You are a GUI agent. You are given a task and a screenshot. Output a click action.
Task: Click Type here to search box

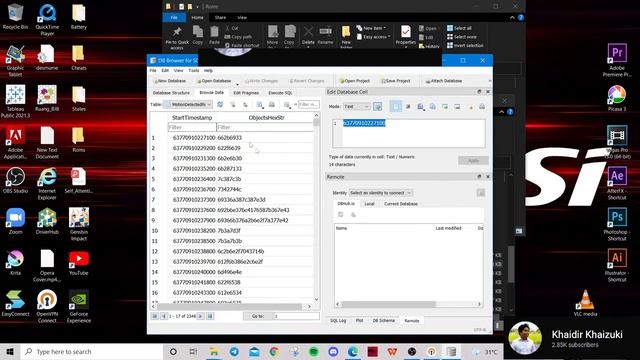(x=92, y=351)
